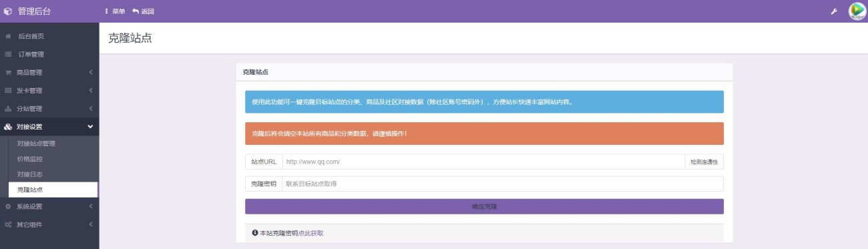This screenshot has width=868, height=249.
Task: Click the 克隆站点 page title heading
Action: [130, 38]
